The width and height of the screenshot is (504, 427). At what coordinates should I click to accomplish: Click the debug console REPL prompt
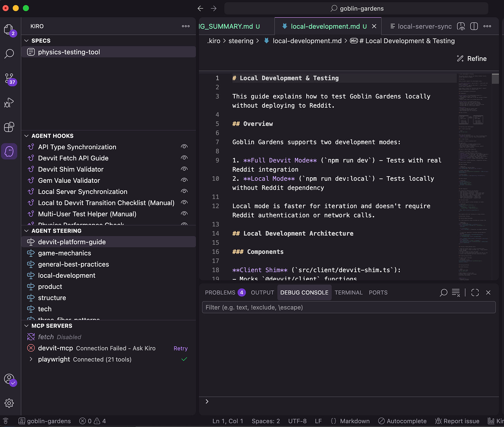[349, 401]
